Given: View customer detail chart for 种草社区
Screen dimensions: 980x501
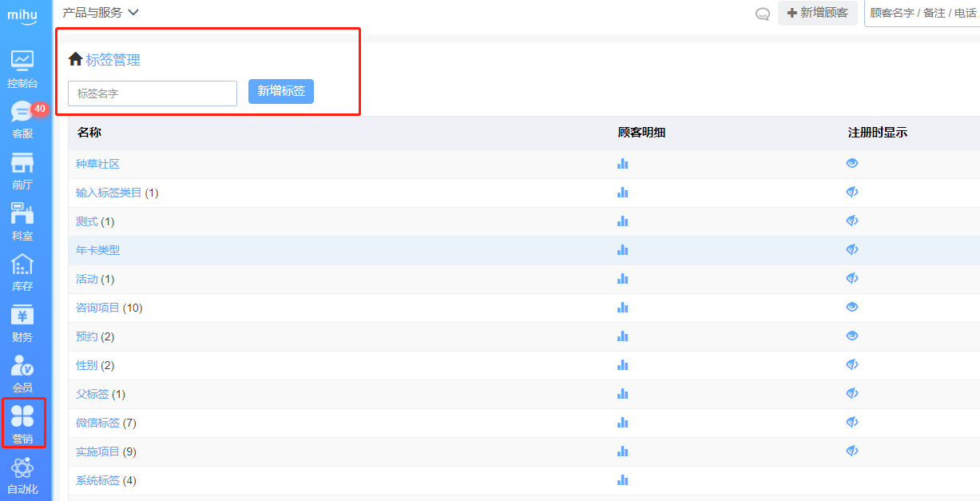Looking at the screenshot, I should coord(622,164).
